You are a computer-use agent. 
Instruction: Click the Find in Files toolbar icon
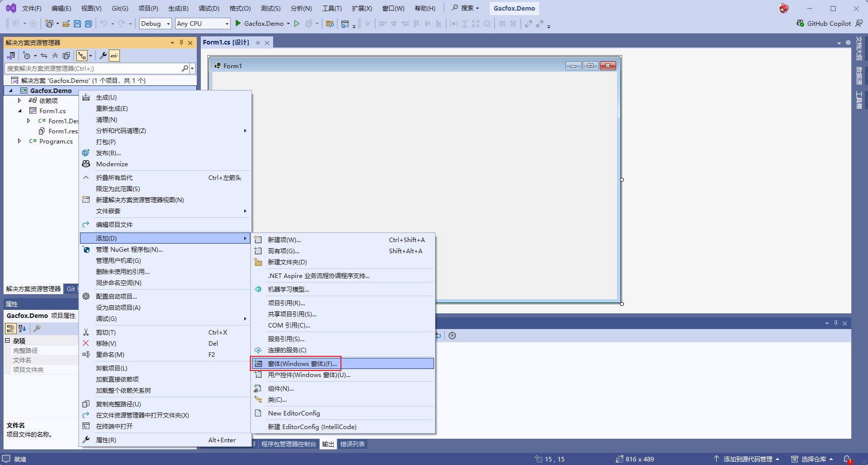point(330,24)
